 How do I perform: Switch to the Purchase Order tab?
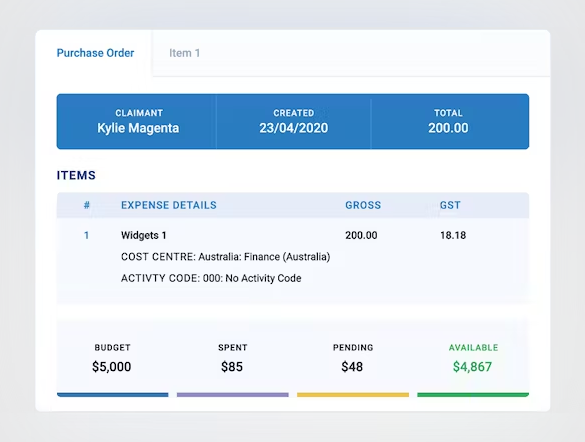[95, 53]
